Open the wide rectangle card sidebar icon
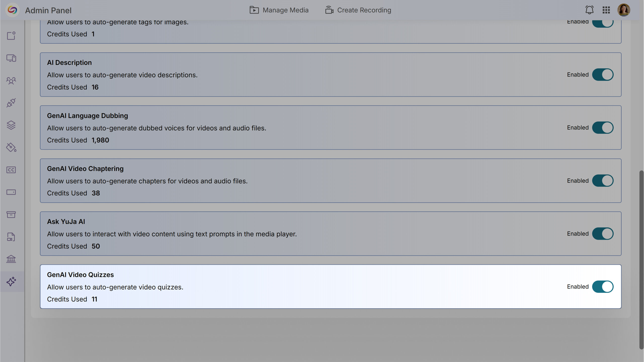This screenshot has height=362, width=644. tap(11, 192)
